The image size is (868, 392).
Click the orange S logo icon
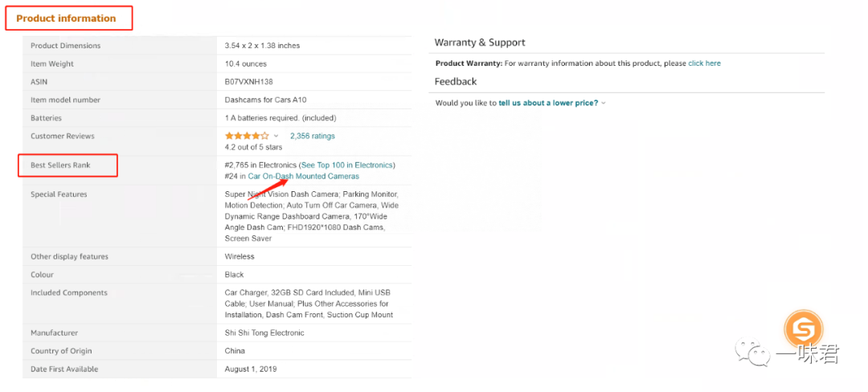[804, 329]
